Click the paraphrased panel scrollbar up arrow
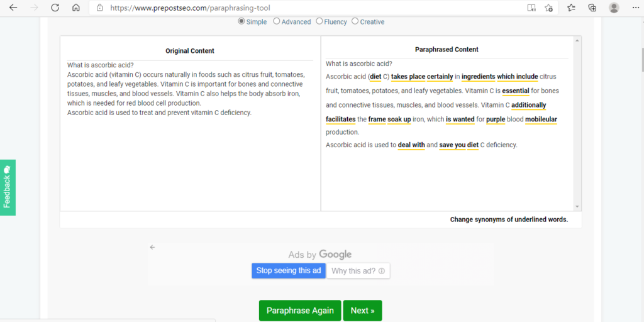Image resolution: width=644 pixels, height=322 pixels. tap(577, 41)
